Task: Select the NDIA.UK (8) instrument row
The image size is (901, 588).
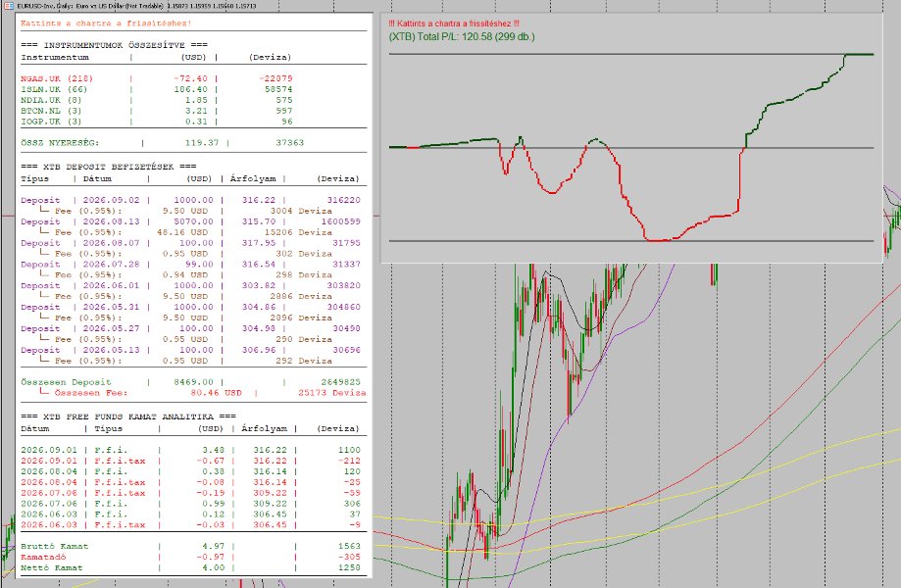Action: (x=156, y=100)
